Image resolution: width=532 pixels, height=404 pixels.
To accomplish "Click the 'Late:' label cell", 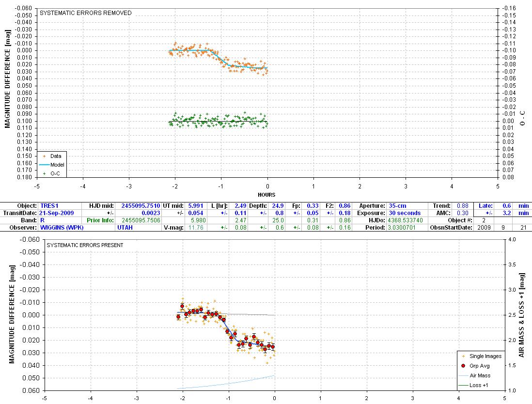I will point(485,205).
